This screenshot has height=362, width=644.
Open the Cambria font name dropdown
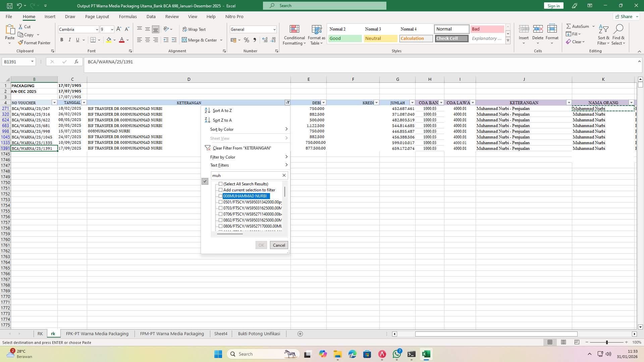(x=97, y=29)
